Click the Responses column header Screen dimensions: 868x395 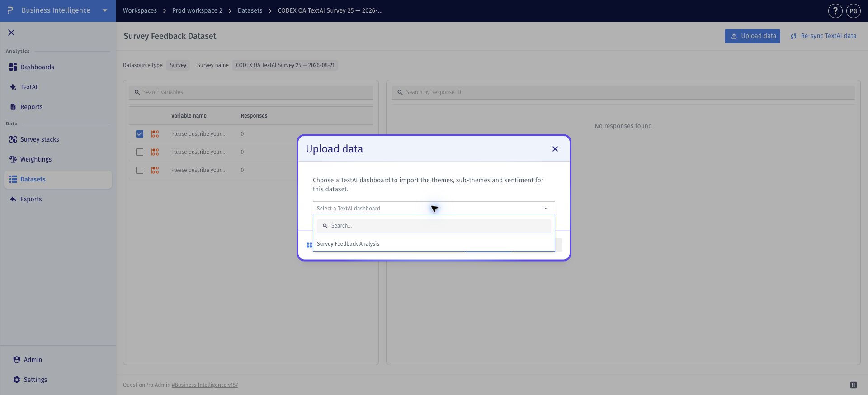tap(254, 116)
